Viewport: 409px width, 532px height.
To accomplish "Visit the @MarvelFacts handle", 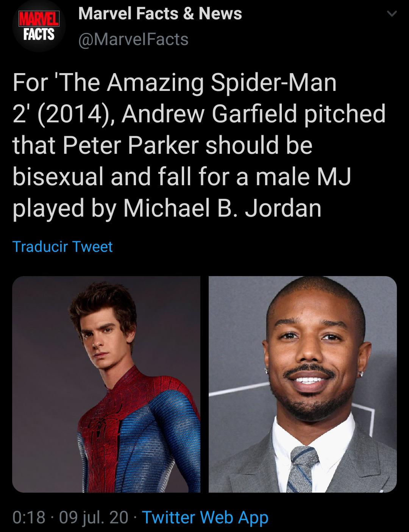I will point(133,39).
